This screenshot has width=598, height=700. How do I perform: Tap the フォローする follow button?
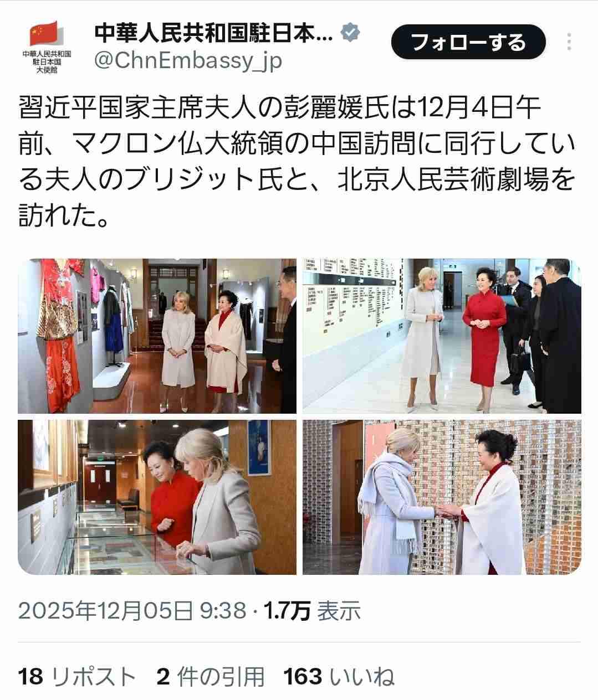coord(468,42)
